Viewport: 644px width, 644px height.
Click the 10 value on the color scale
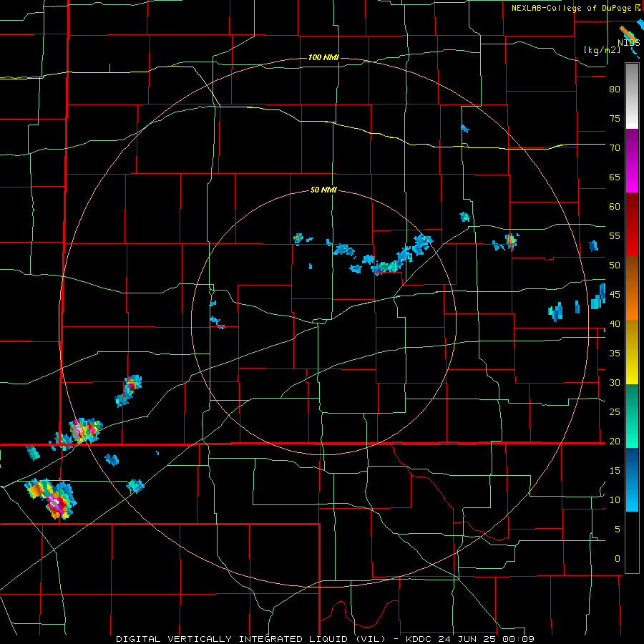pyautogui.click(x=615, y=500)
